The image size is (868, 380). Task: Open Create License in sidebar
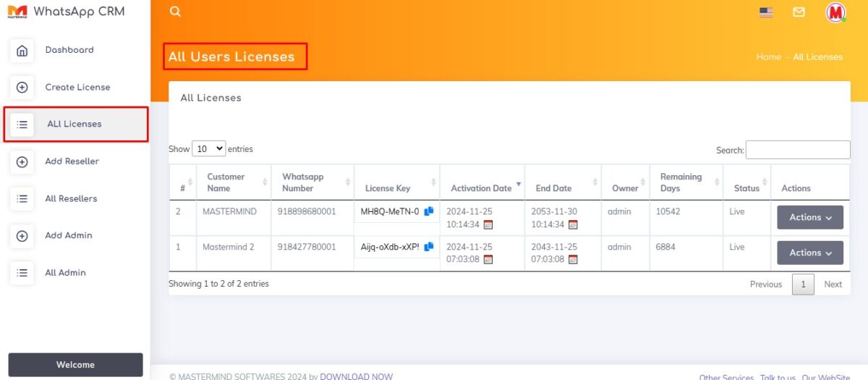tap(77, 87)
